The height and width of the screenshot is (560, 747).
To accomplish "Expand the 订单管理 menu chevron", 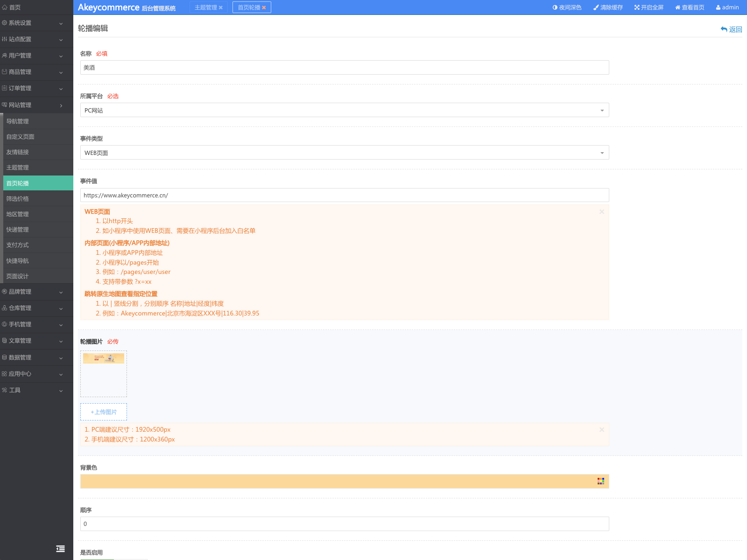I will click(61, 89).
